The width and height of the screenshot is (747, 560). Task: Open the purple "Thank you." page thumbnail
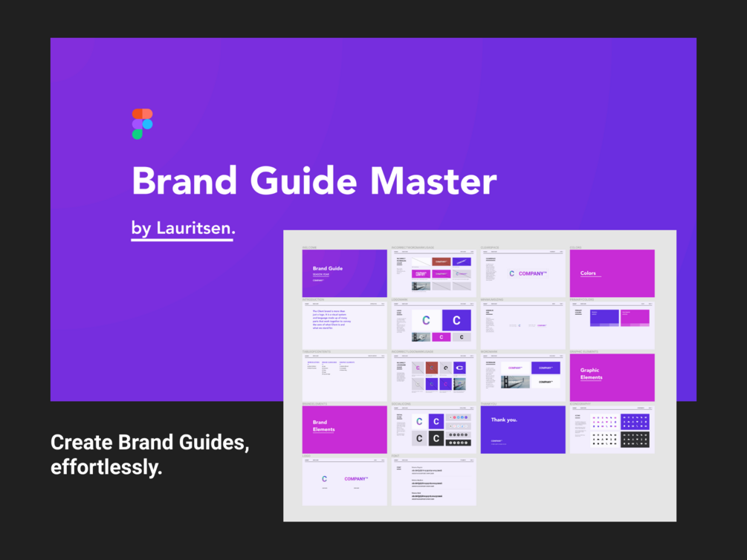click(x=523, y=429)
